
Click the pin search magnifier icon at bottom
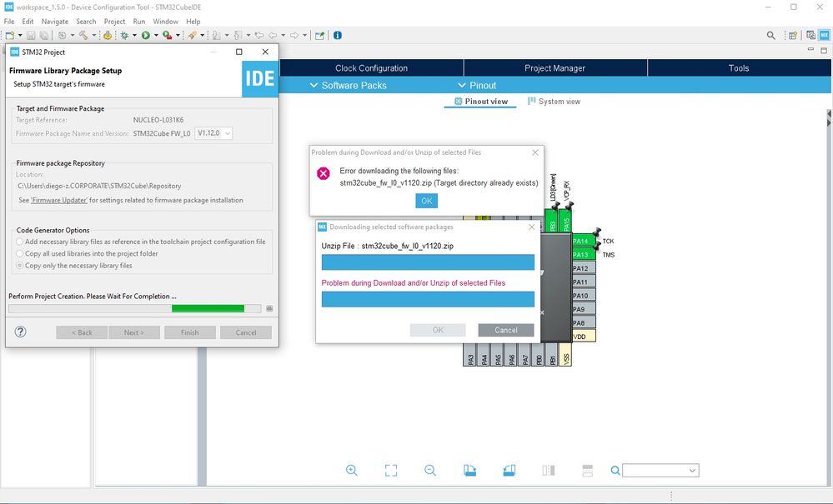point(615,471)
